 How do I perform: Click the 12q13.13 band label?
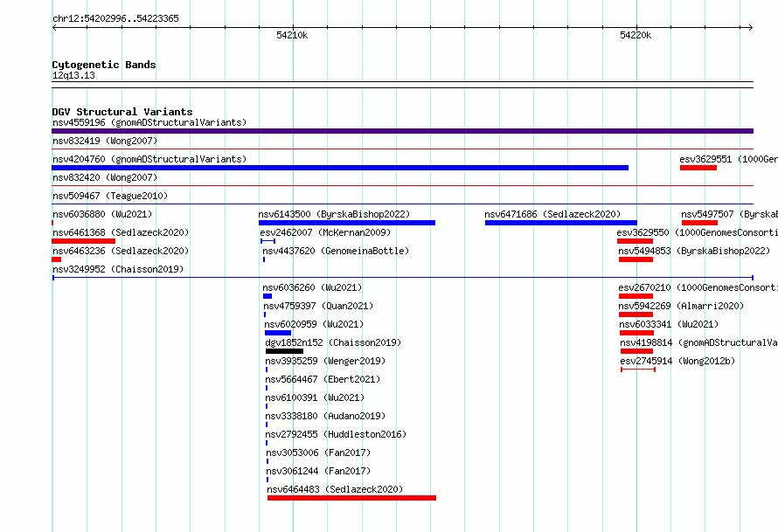click(73, 75)
